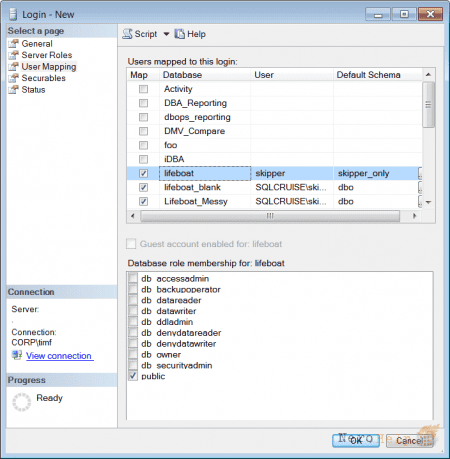This screenshot has height=459, width=450.
Task: Click the skipper user cell
Action: 292,173
